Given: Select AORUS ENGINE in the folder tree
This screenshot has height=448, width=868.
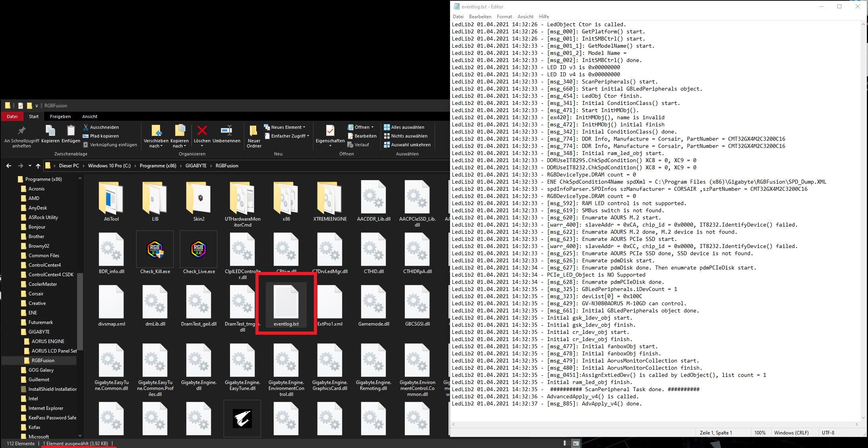Looking at the screenshot, I should [48, 341].
